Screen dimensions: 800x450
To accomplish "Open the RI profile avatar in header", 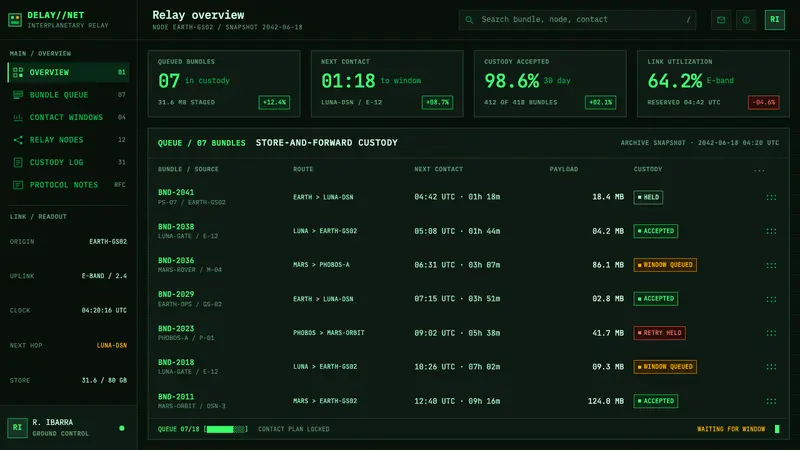I will tap(774, 20).
